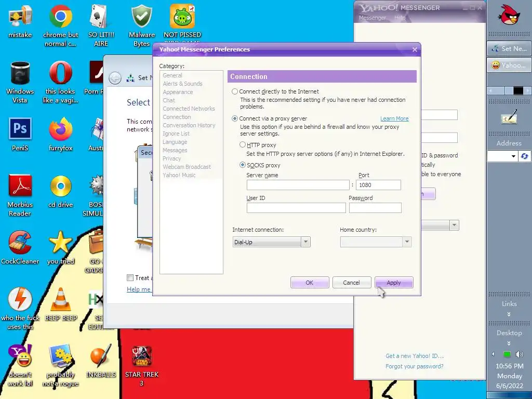
Task: Click the back arrow in the network window
Action: pyautogui.click(x=115, y=78)
